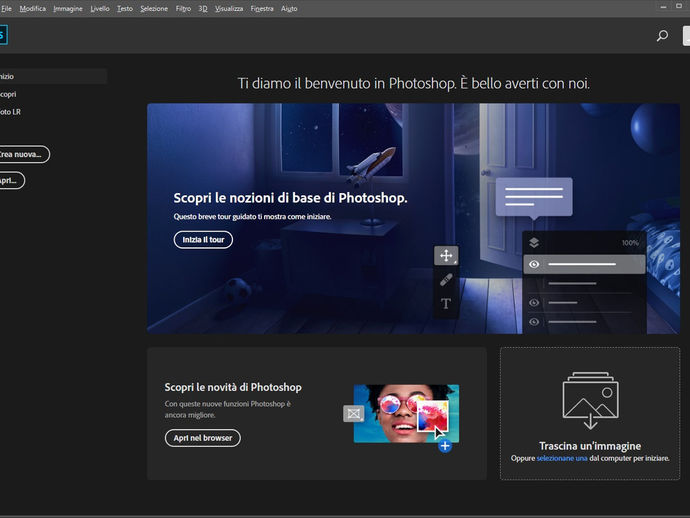Click the Trascina un'immagine drop zone
The width and height of the screenshot is (690, 518).
(x=590, y=413)
